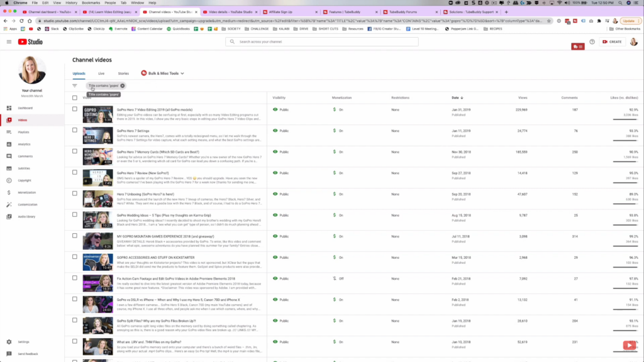Viewport: 644px width, 362px height.
Task: Reload the page in Chrome
Action: (x=21, y=21)
